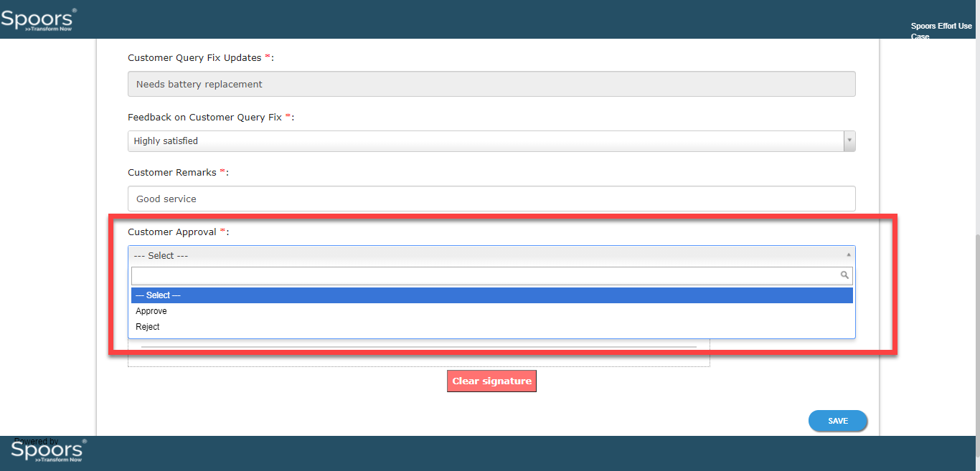Select the 'Reject' option
This screenshot has height=471, width=980.
pyautogui.click(x=147, y=326)
